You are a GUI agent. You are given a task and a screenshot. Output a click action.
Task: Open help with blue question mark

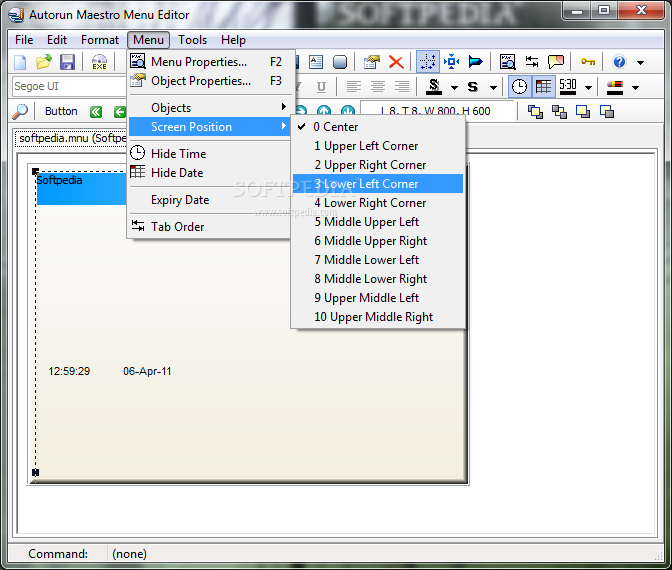pyautogui.click(x=619, y=62)
